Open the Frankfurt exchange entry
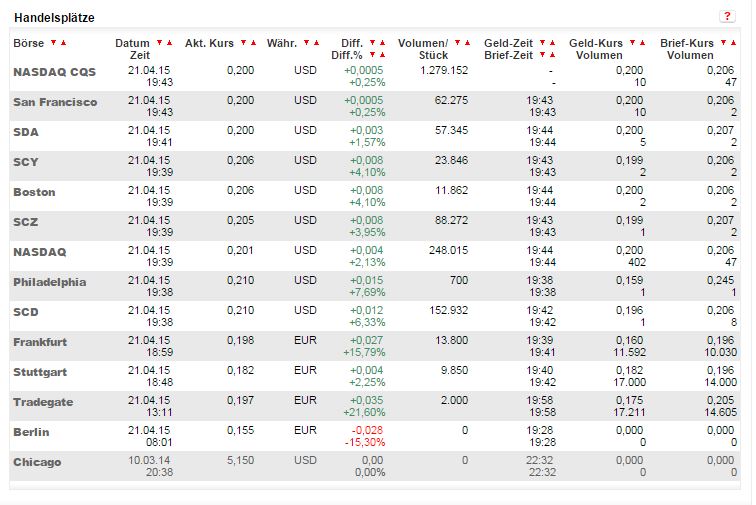Viewport: 756px width, 505px height. (40, 342)
